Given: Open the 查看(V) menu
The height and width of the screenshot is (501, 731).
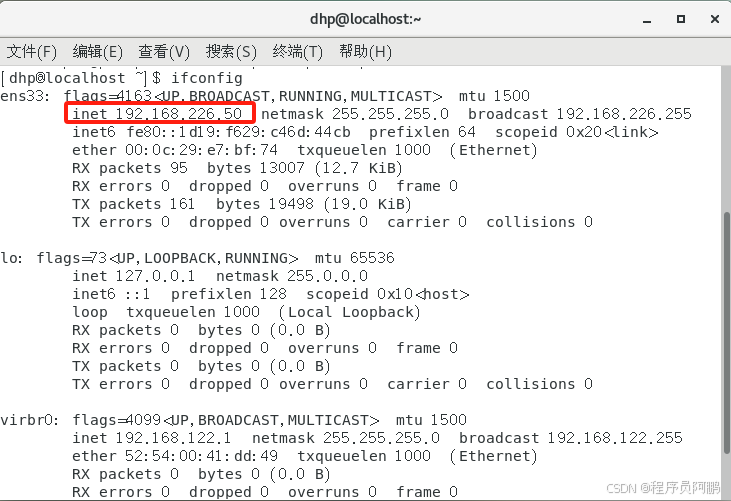Looking at the screenshot, I should point(164,51).
